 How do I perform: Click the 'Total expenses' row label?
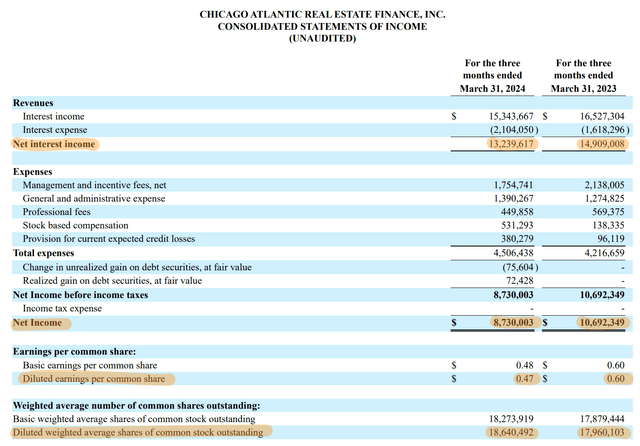click(43, 253)
